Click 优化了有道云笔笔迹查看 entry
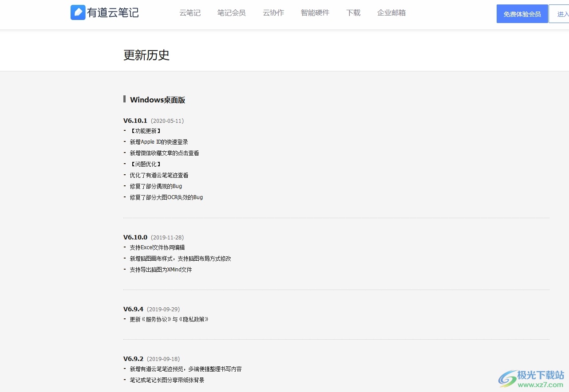 159,175
